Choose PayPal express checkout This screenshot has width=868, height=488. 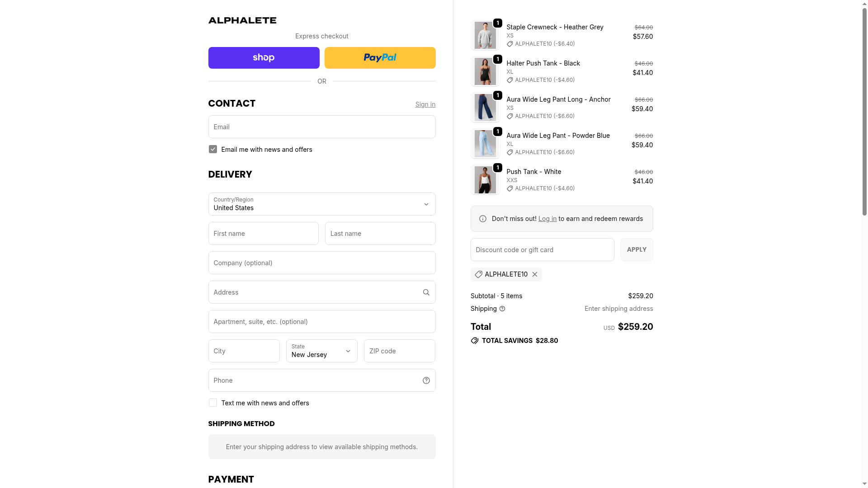[x=380, y=58]
